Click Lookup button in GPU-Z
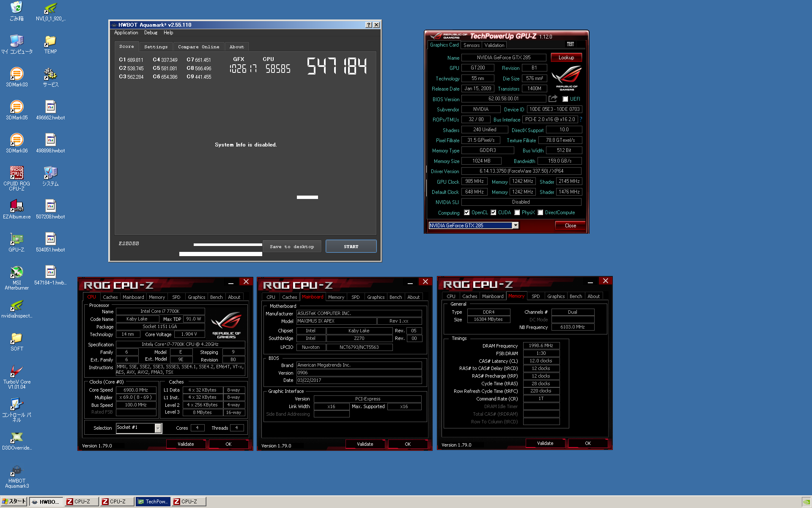This screenshot has width=812, height=508. [566, 58]
